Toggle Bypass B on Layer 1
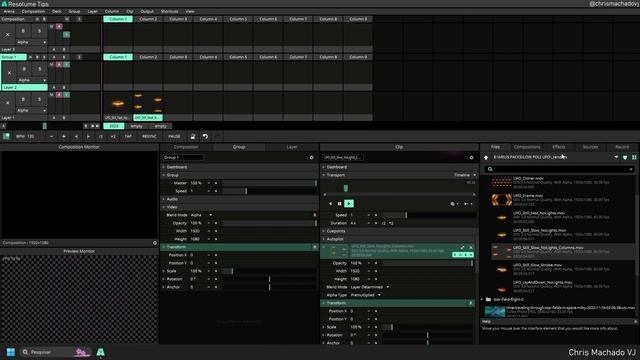 (23, 99)
